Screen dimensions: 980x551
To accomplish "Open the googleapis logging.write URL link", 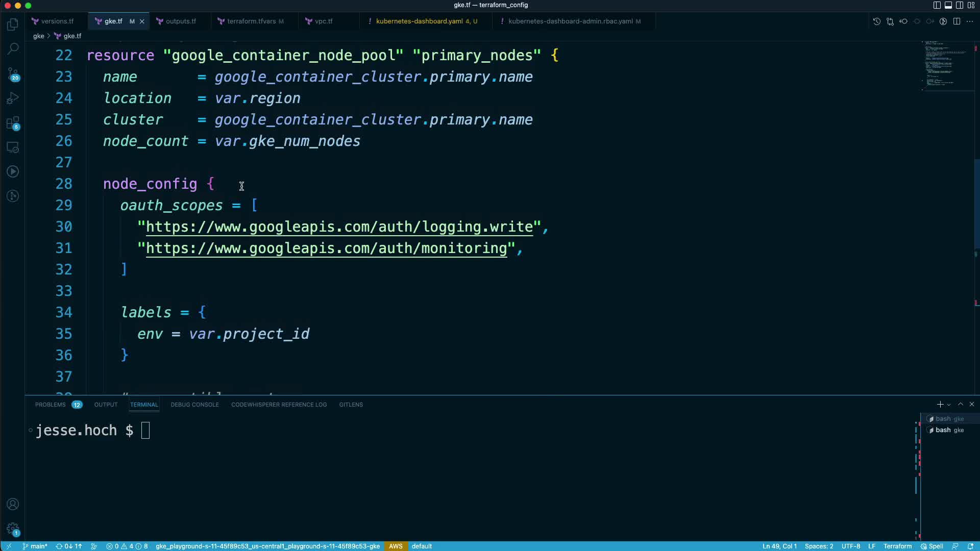I will point(339,227).
